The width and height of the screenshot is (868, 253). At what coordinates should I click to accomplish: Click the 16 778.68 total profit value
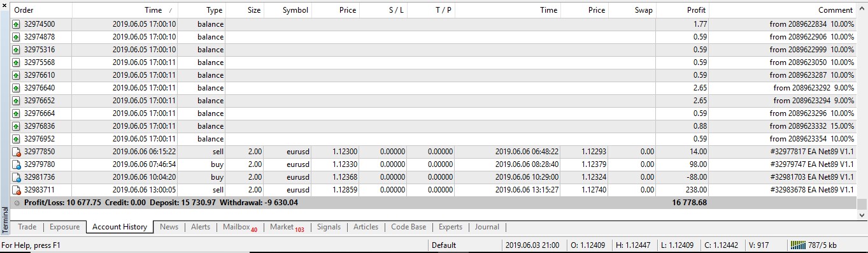pos(690,203)
